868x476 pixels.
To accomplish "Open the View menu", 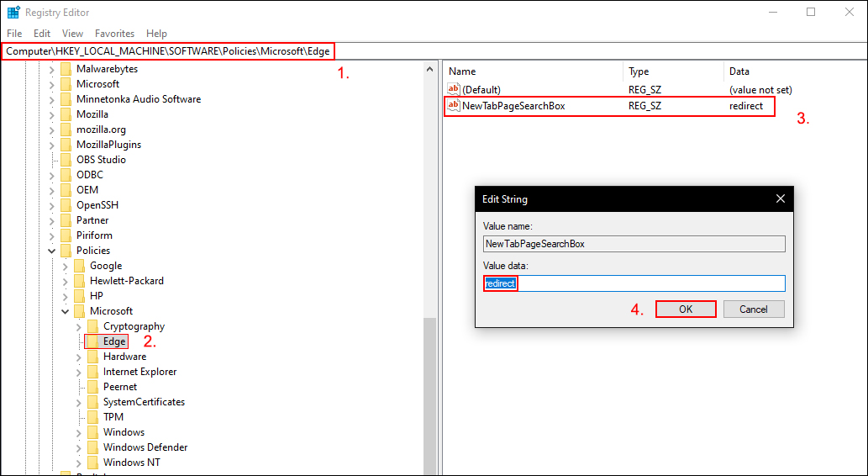I will (x=72, y=34).
